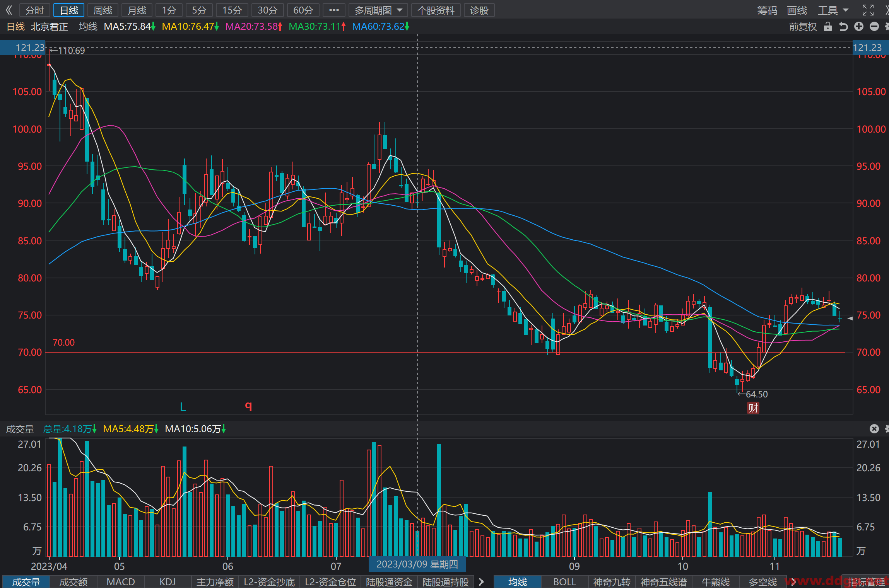The height and width of the screenshot is (588, 889).
Task: Select the 陆股通资金 indicator tab
Action: [389, 582]
